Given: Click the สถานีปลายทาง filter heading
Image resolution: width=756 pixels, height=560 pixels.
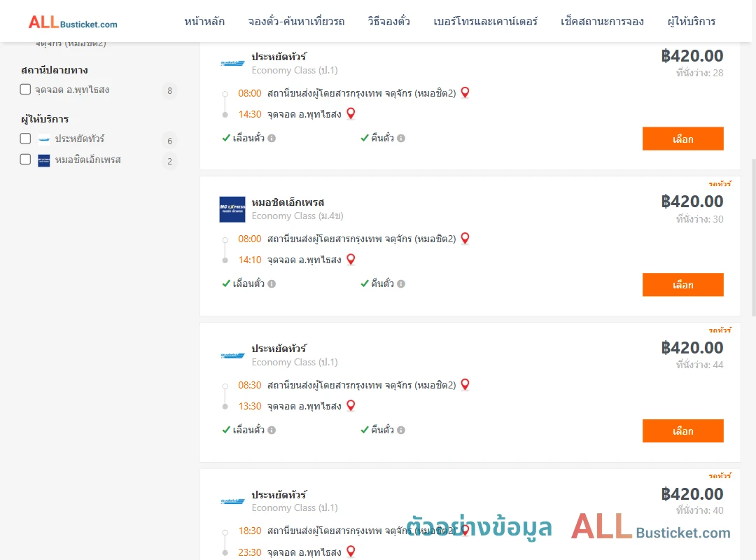Looking at the screenshot, I should (55, 70).
